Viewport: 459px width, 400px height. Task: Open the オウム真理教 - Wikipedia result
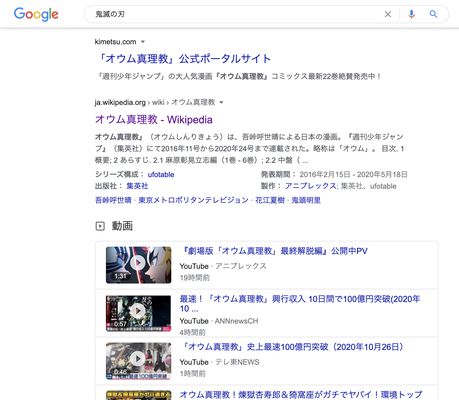click(154, 119)
